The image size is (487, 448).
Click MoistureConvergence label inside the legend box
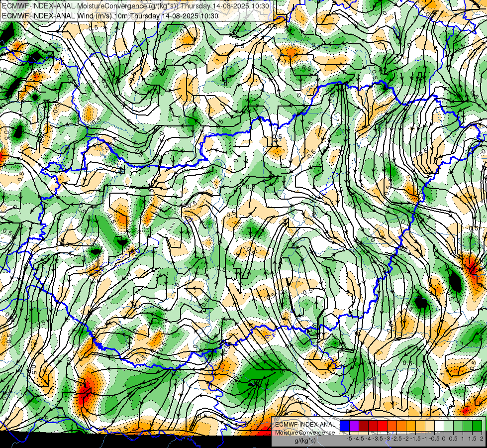[x=305, y=433]
